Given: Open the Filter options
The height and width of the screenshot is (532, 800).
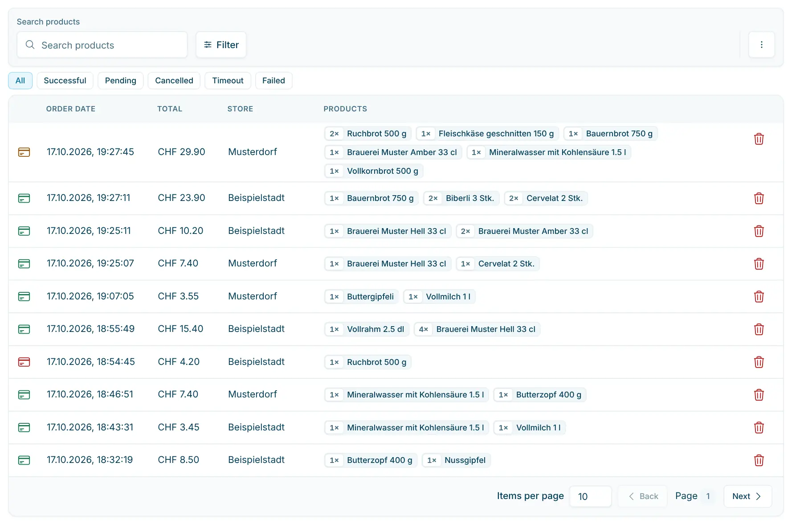Looking at the screenshot, I should [x=221, y=45].
